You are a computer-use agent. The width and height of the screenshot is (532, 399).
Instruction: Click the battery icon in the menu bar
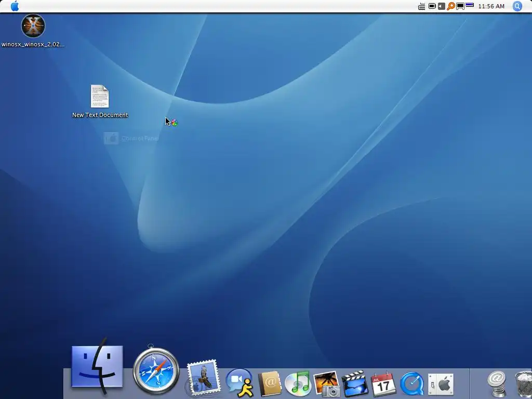[432, 6]
